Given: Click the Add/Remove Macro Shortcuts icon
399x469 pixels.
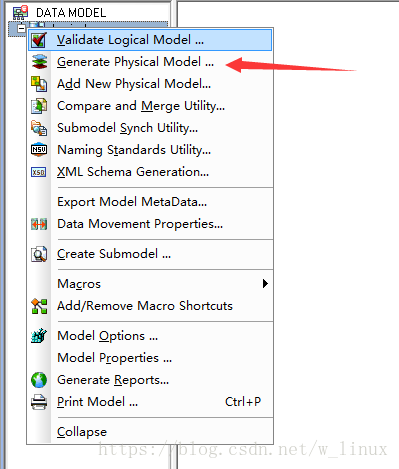Looking at the screenshot, I should pyautogui.click(x=39, y=306).
